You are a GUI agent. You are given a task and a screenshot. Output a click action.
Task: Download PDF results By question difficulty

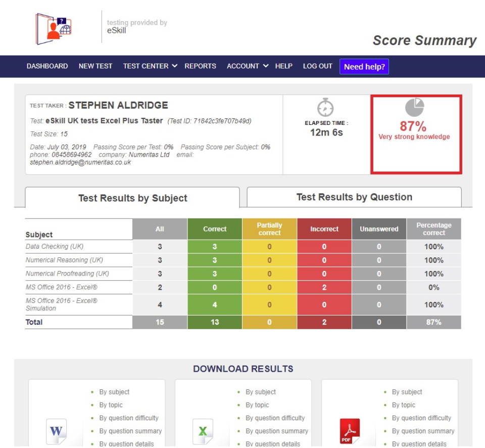click(421, 418)
